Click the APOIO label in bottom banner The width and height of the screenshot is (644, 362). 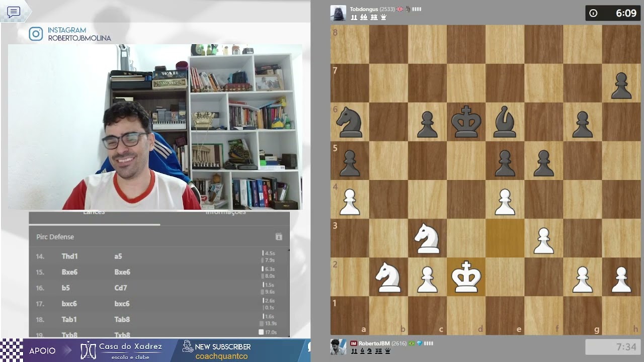click(x=42, y=351)
